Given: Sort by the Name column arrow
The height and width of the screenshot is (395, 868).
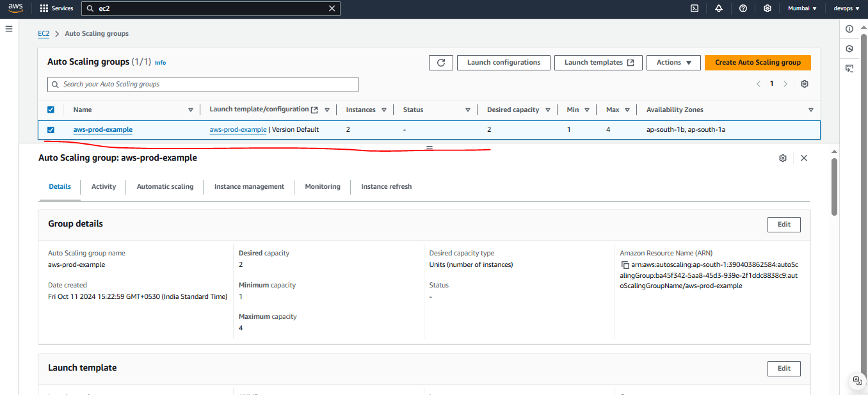Looking at the screenshot, I should coord(191,110).
